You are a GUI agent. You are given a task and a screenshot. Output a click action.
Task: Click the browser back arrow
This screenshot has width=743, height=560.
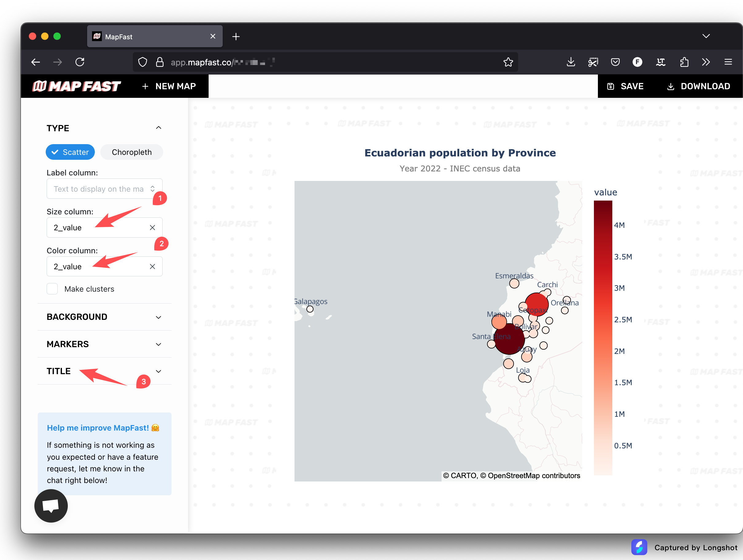(36, 62)
